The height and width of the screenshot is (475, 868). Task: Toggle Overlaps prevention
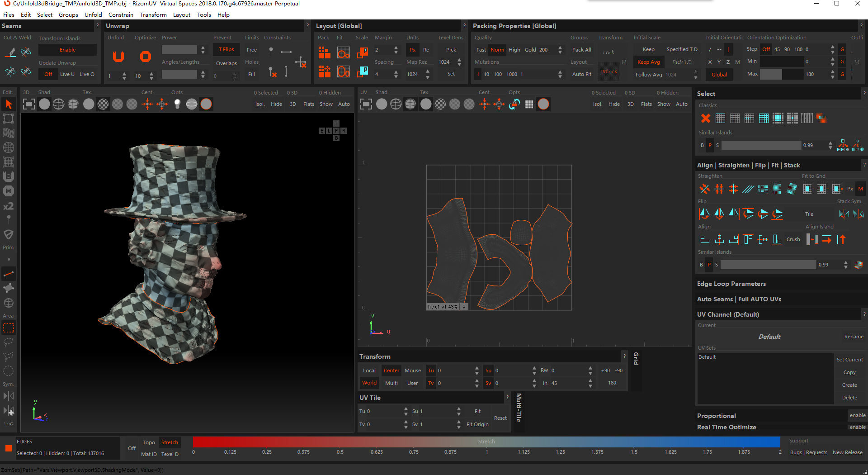click(x=226, y=63)
